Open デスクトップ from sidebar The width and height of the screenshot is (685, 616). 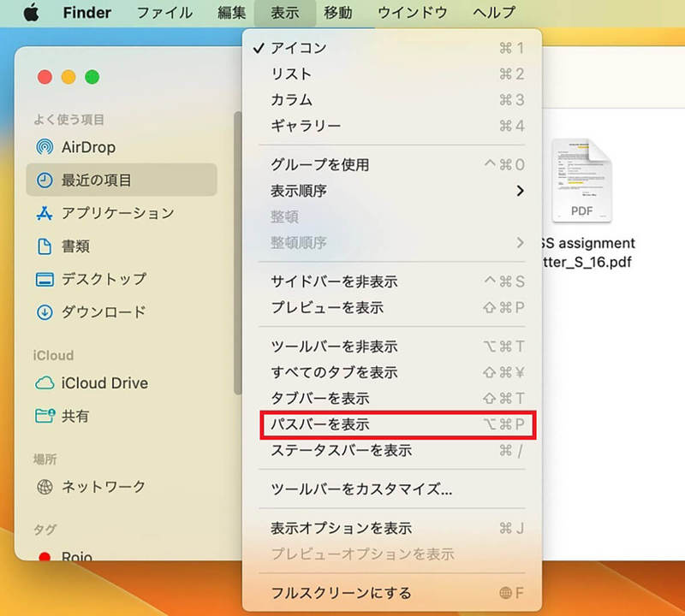(122, 280)
